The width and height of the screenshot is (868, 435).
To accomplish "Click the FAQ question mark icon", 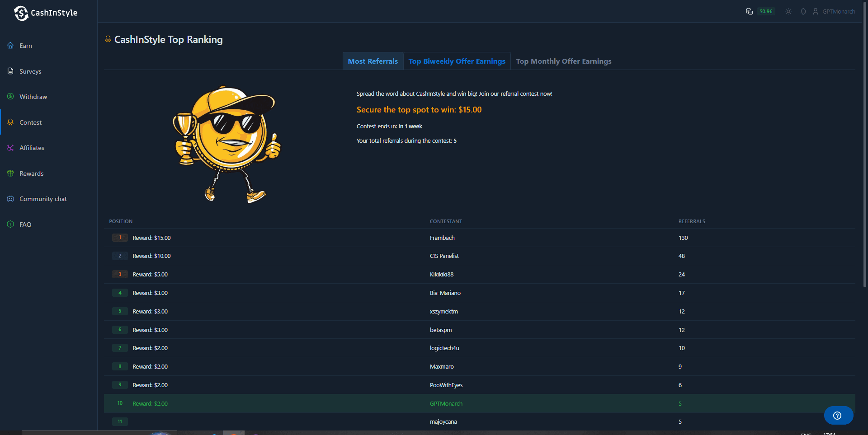I will (10, 224).
